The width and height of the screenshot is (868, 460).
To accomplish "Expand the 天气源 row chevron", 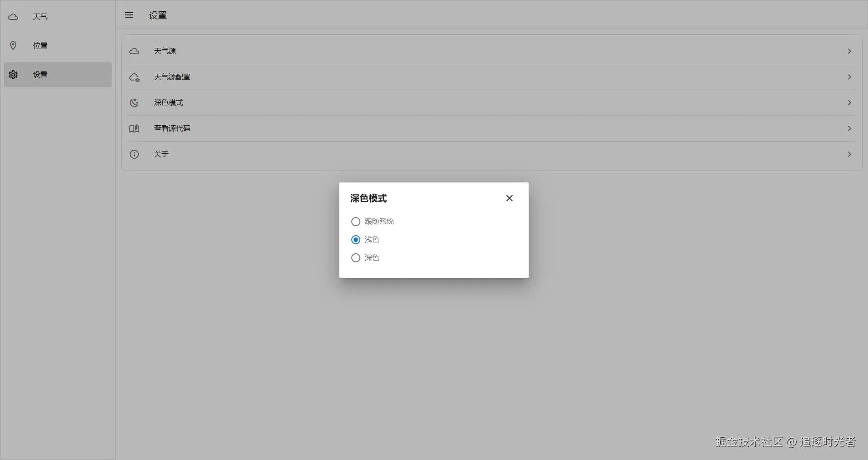I will pos(849,51).
